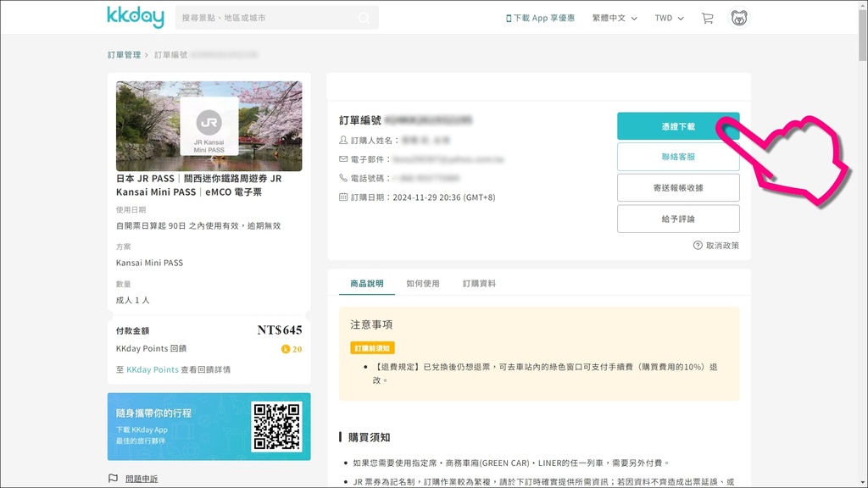Open the 問題申訴 link
This screenshot has width=868, height=488.
point(142,479)
